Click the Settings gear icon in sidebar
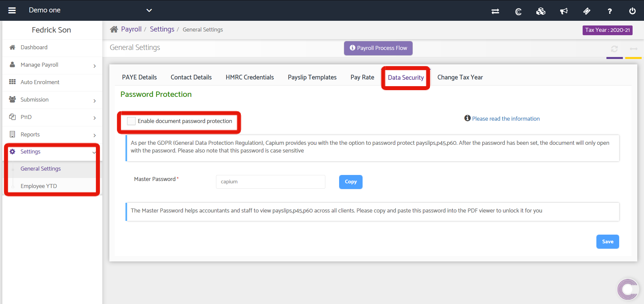The width and height of the screenshot is (644, 304). (x=12, y=151)
